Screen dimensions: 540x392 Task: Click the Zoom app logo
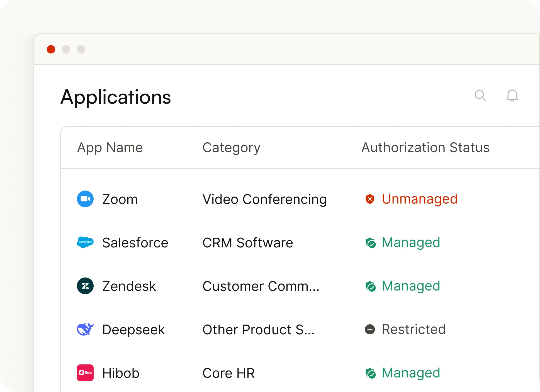[85, 199]
